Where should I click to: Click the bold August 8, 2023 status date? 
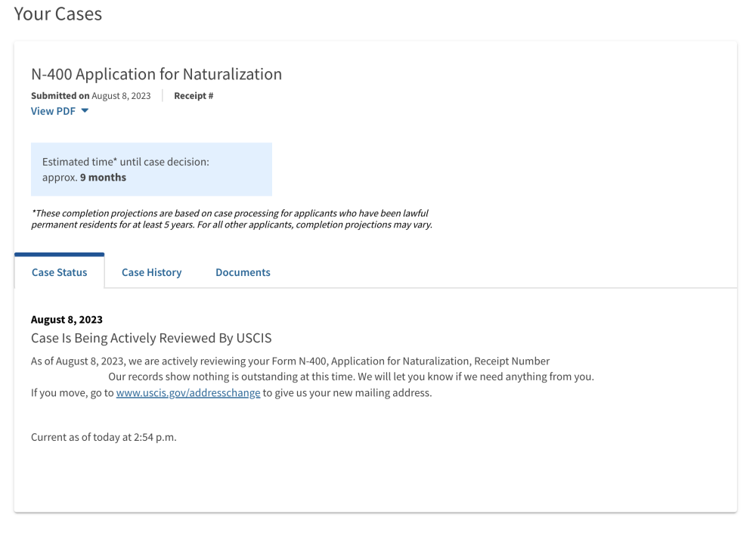pyautogui.click(x=67, y=320)
